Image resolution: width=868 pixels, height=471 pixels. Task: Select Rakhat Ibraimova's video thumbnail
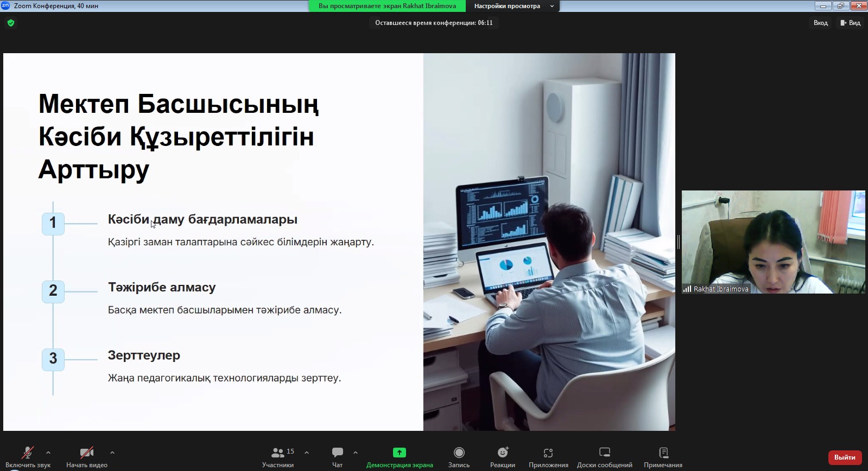pyautogui.click(x=774, y=242)
